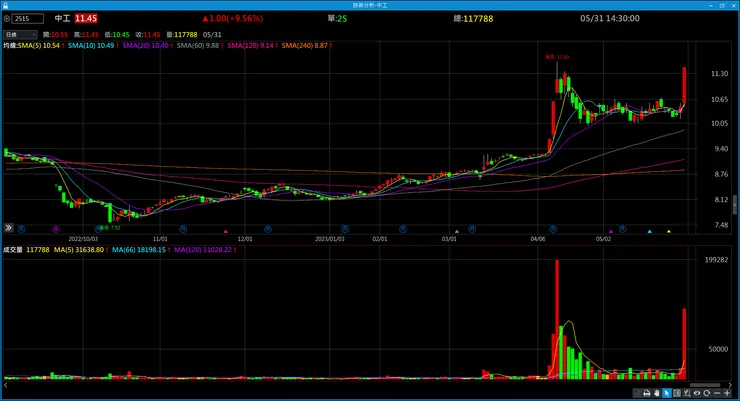This screenshot has width=740, height=401.
Task: Click the stock code field 2515
Action: (28, 18)
